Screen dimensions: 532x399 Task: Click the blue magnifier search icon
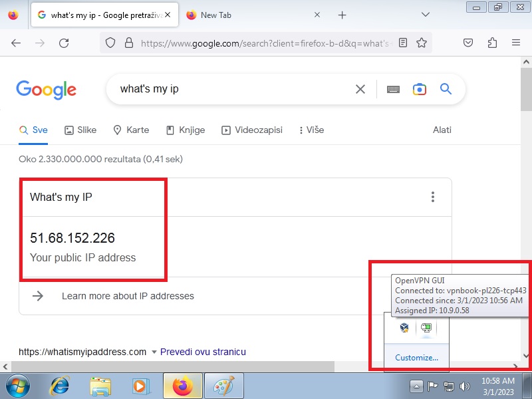446,89
